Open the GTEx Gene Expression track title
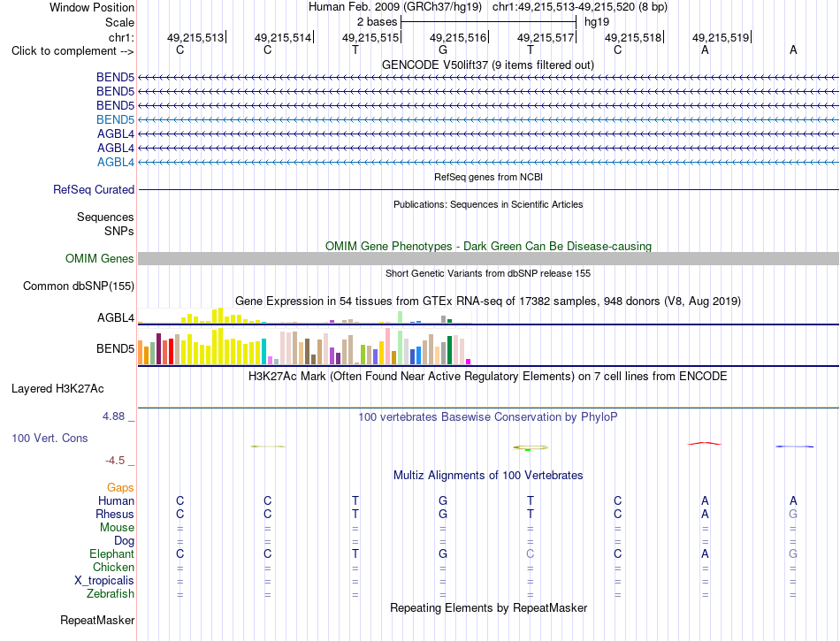This screenshot has width=840, height=641. click(x=488, y=301)
